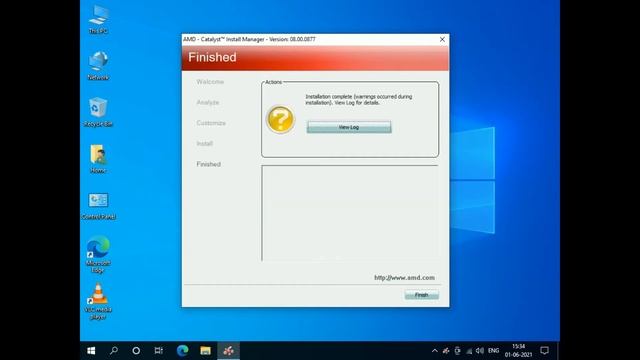Click the View Log button
Viewport: 640px width, 360px height.
click(x=349, y=127)
